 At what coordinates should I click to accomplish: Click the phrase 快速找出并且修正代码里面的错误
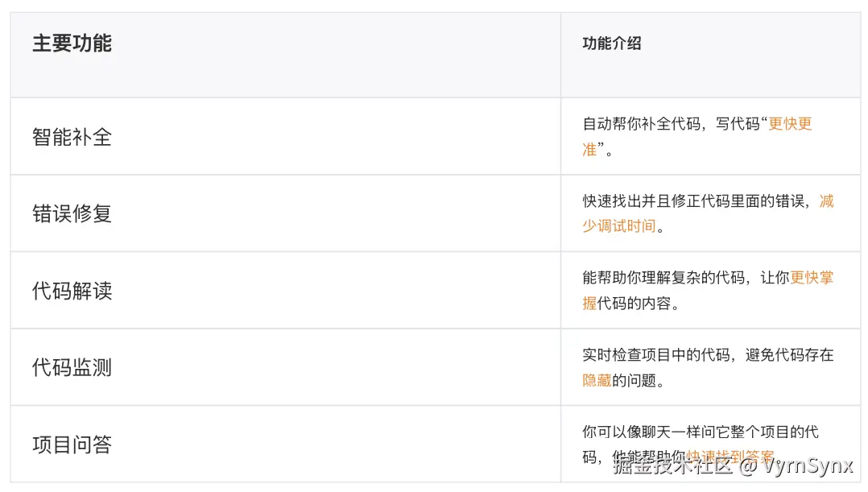pyautogui.click(x=694, y=201)
